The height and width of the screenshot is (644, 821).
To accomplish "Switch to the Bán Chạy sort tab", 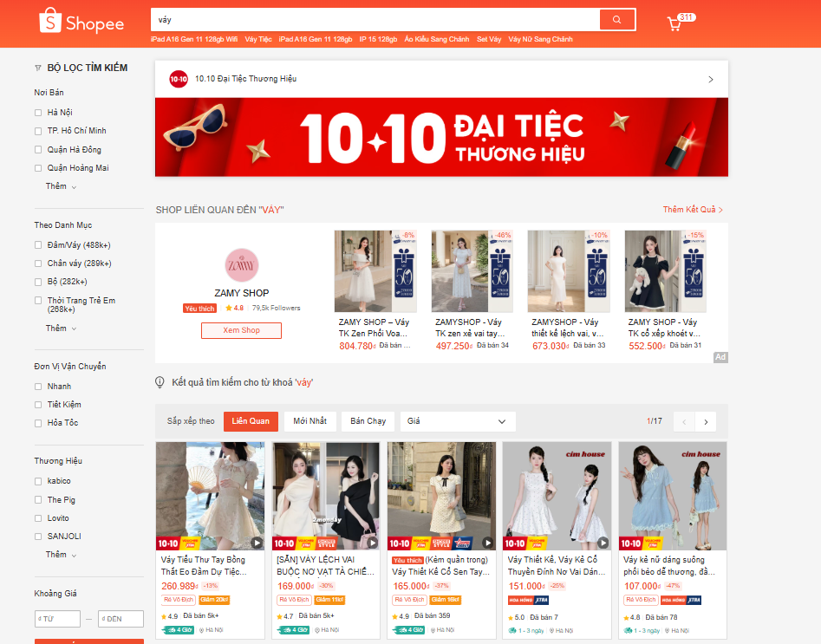I will [368, 421].
